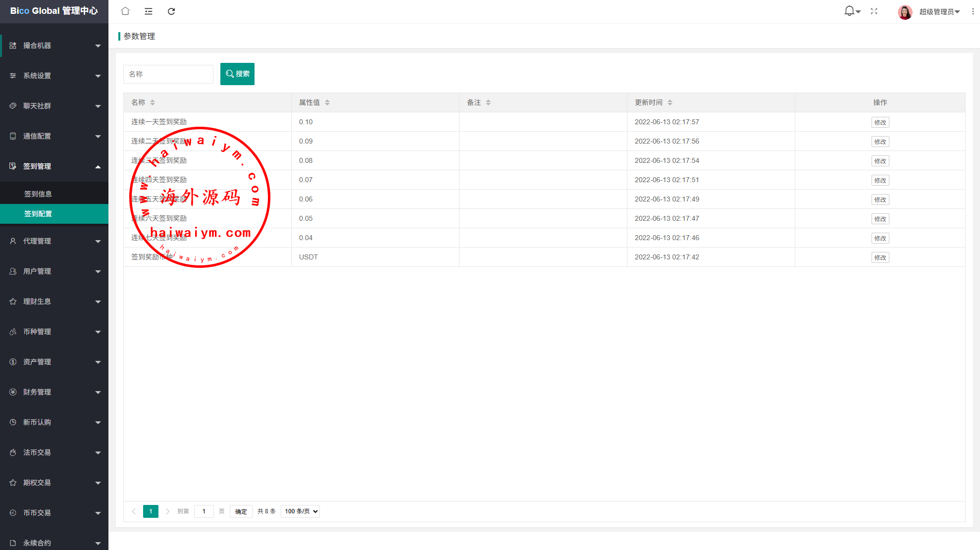The height and width of the screenshot is (550, 980).
Task: Click the refresh page icon
Action: click(x=171, y=11)
